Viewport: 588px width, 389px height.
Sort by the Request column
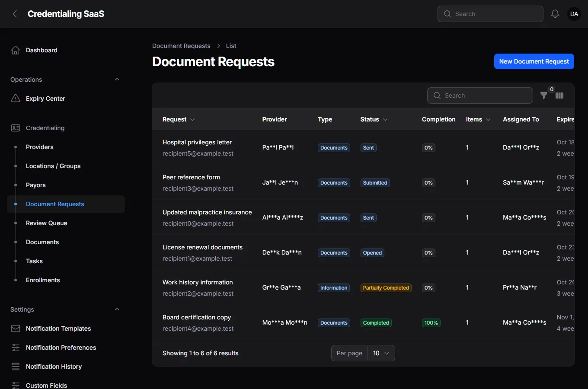[x=179, y=119]
